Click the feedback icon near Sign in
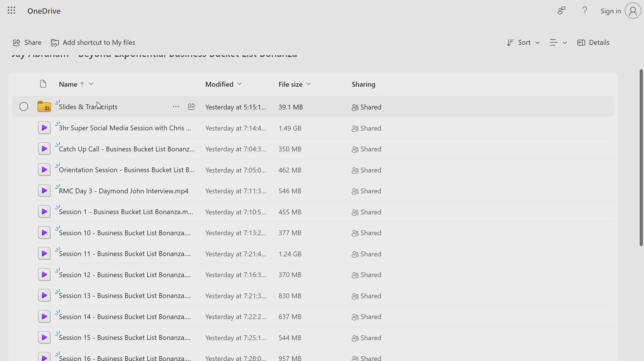Viewport: 644px width, 361px height. tap(561, 10)
